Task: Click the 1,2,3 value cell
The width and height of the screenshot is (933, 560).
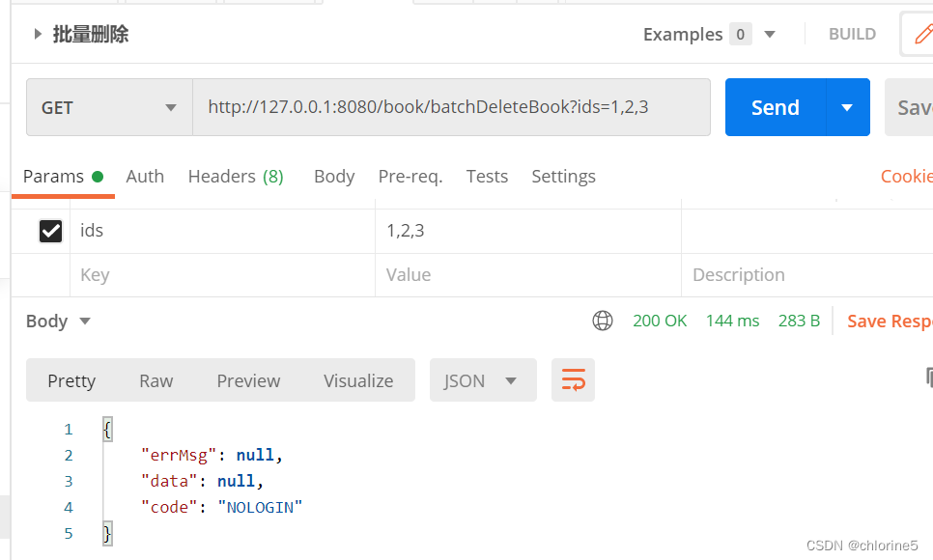Action: pos(528,231)
